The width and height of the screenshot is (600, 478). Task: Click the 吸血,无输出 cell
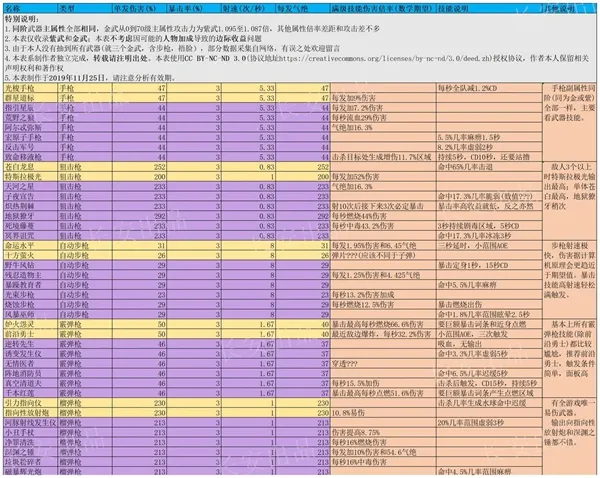click(489, 344)
